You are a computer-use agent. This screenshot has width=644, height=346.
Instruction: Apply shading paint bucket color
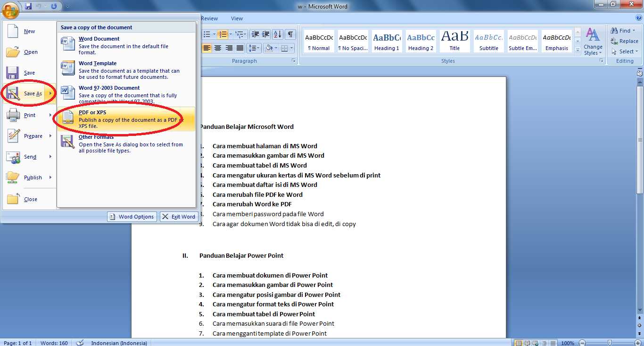(x=268, y=48)
